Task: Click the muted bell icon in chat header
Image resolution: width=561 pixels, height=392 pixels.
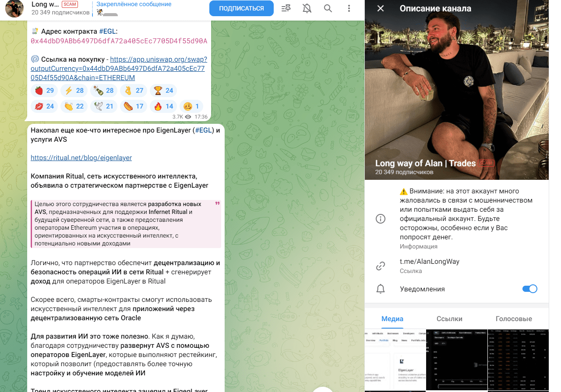Action: (x=307, y=8)
